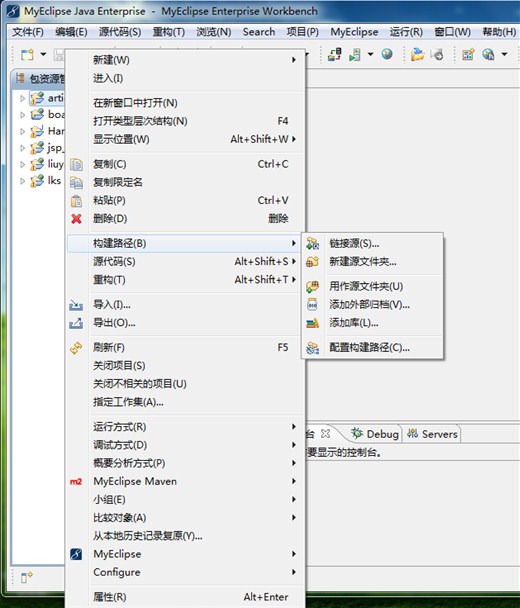Click the 用作源文件夹 icon

(x=313, y=287)
